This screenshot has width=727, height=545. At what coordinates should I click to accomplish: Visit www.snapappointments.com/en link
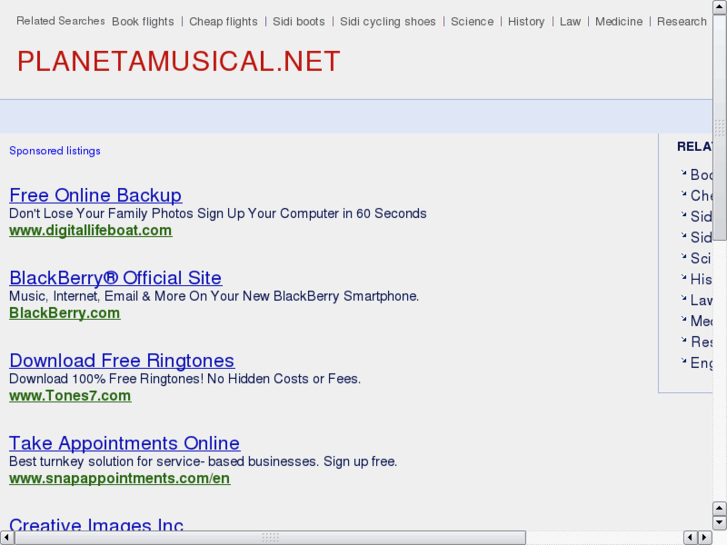120,478
